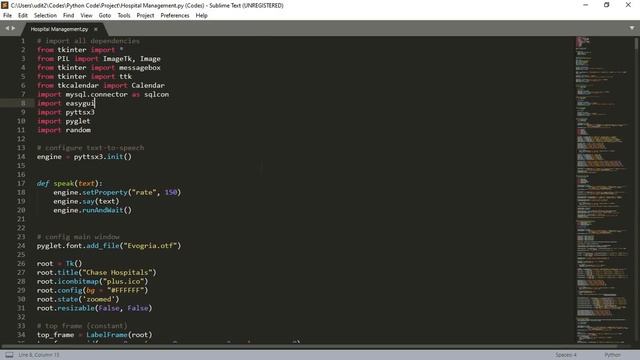Click 'root = Tk()' line

coord(59,264)
